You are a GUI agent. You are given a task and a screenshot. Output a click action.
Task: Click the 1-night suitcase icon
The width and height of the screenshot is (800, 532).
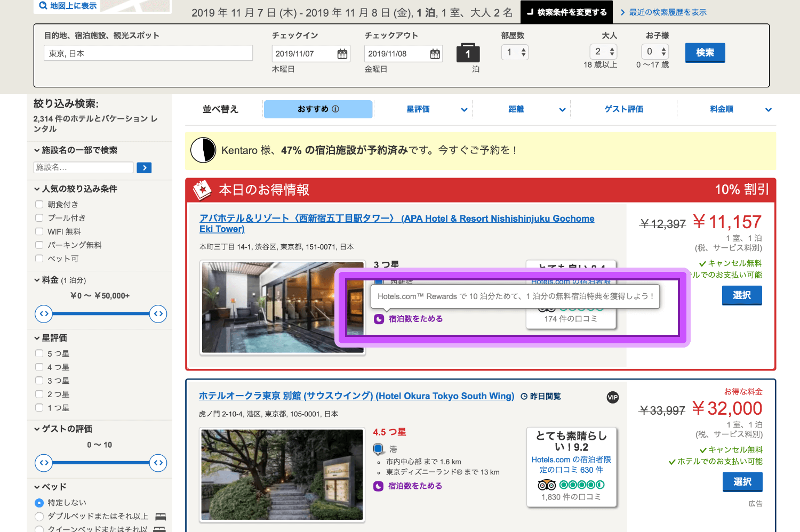(468, 53)
